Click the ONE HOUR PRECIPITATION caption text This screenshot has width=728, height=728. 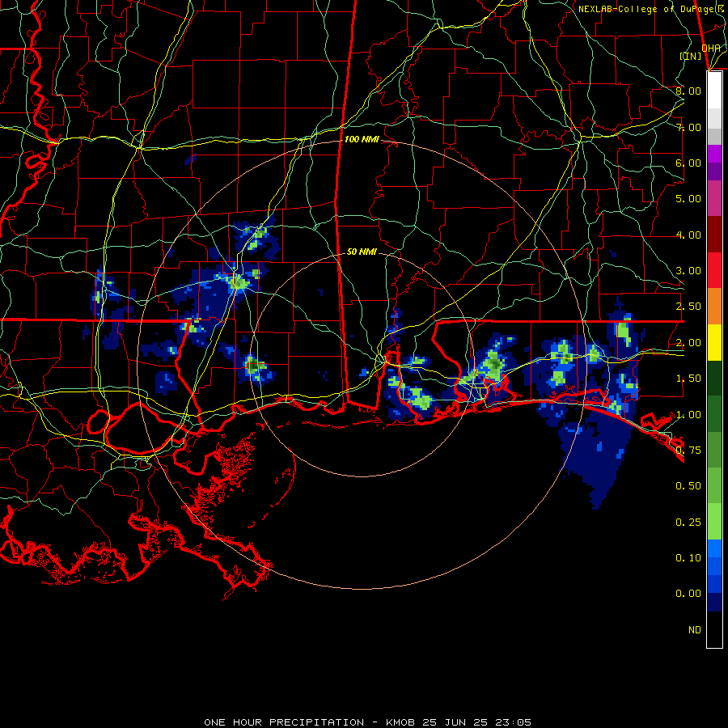pyautogui.click(x=284, y=722)
